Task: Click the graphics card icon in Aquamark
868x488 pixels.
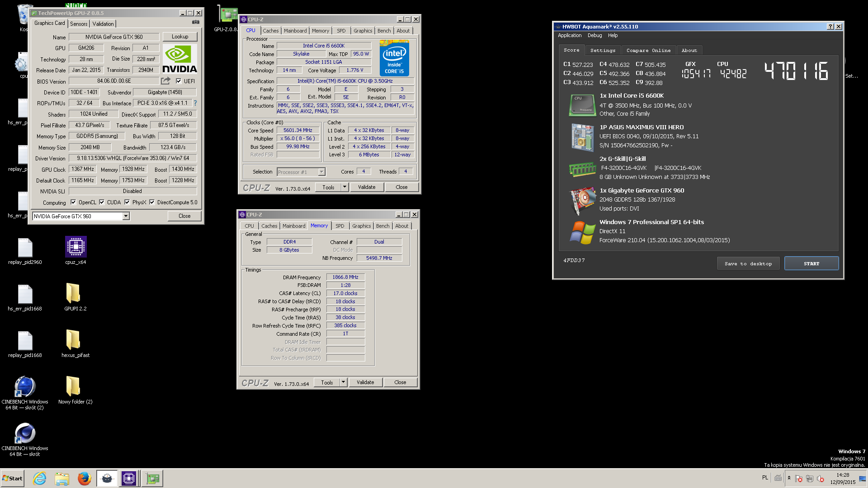Action: tap(582, 200)
